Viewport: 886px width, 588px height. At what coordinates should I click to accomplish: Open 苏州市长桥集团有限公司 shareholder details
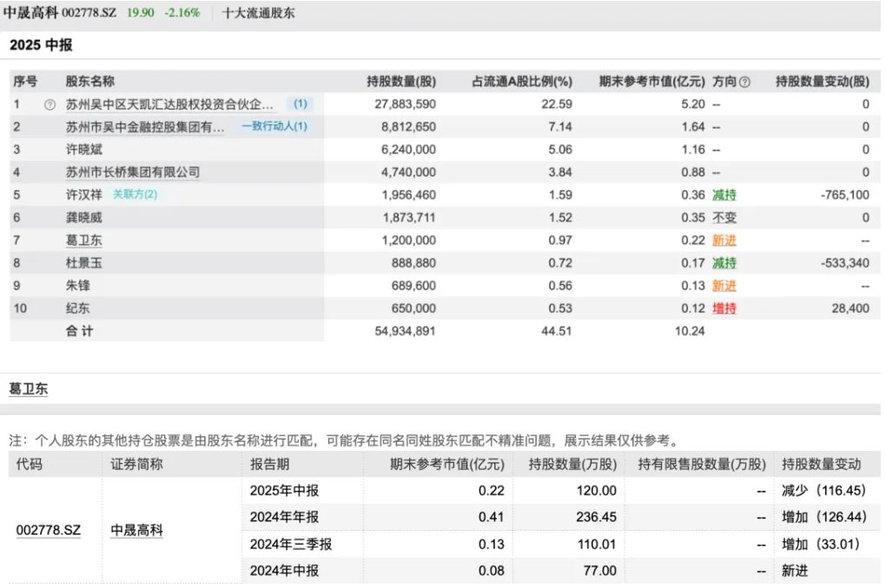click(133, 172)
